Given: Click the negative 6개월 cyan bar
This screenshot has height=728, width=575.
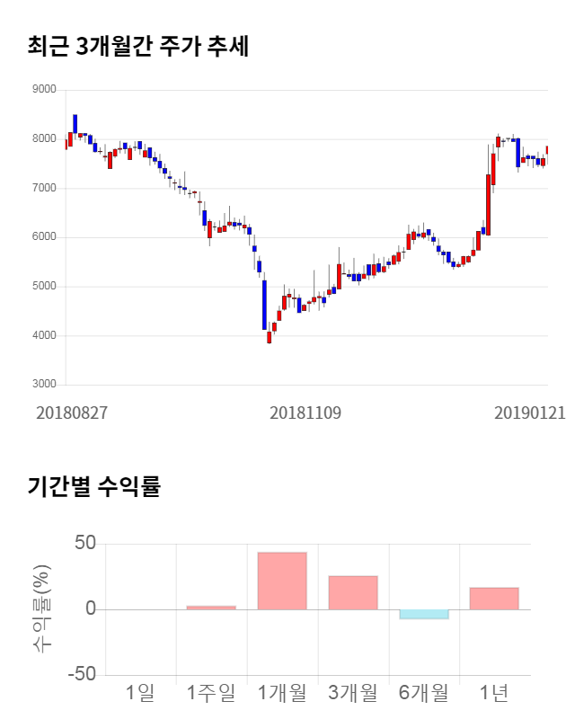Looking at the screenshot, I should 424,615.
